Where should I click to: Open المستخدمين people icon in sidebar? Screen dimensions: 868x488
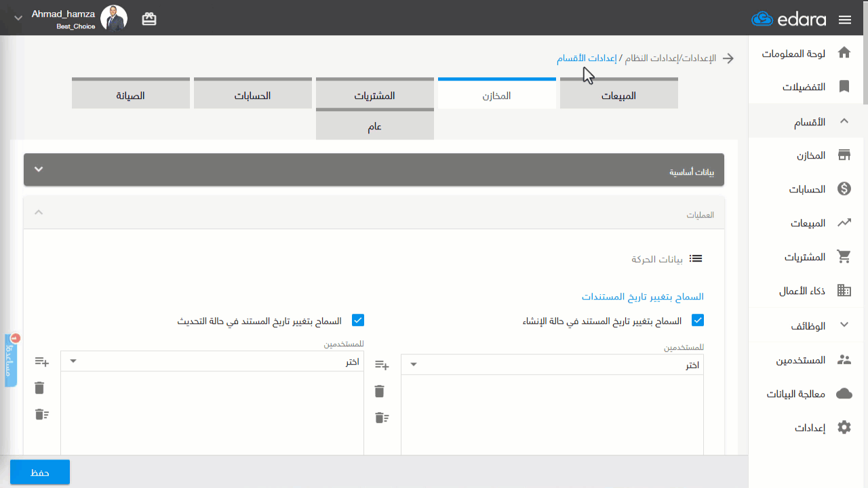[x=844, y=360]
